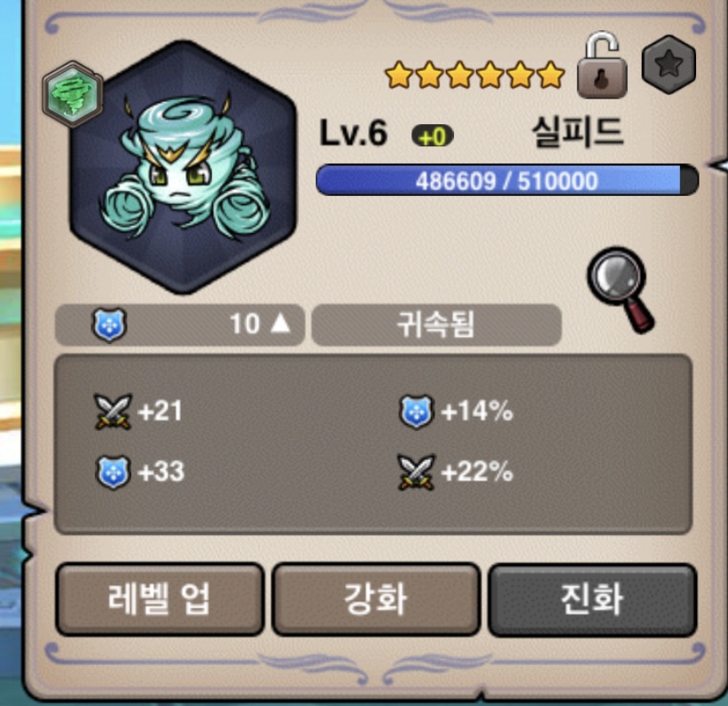Open the Sylphid character portrait
The image size is (728, 706).
coord(183,168)
